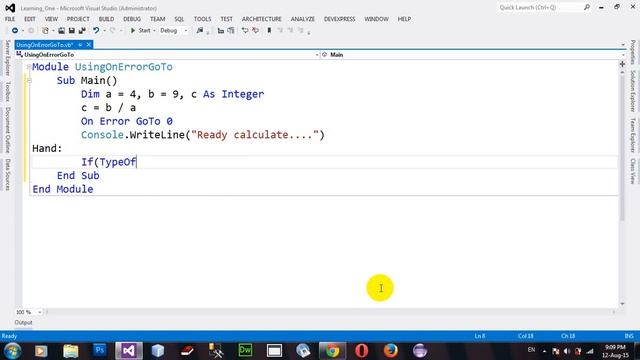Click the Find in Files toolbar icon
The height and width of the screenshot is (360, 640).
tap(200, 31)
